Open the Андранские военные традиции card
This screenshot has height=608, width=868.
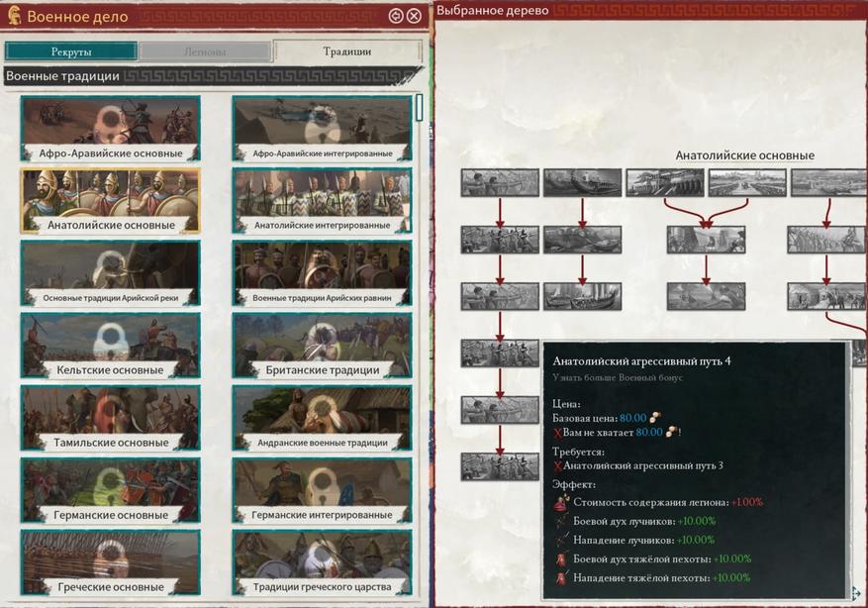323,418
